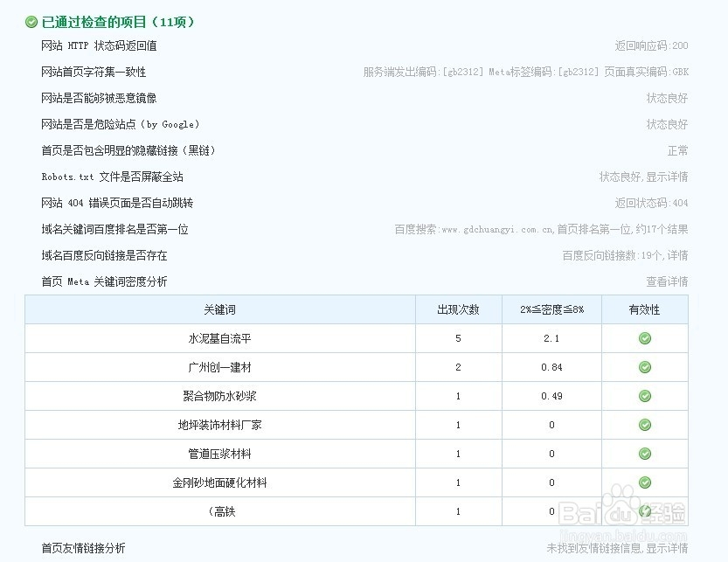This screenshot has height=562, width=728.
Task: Click validity check icon for 金刚砂地面硬化材料
Action: tap(644, 482)
